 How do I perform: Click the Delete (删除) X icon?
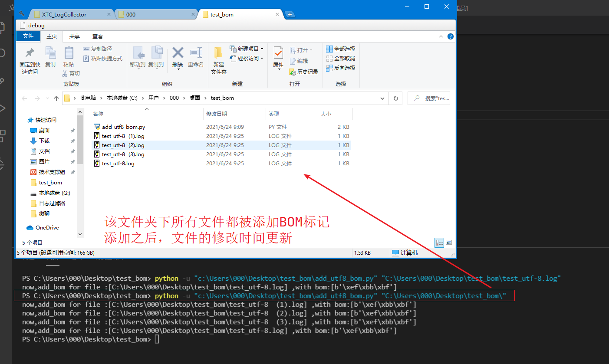click(x=178, y=52)
